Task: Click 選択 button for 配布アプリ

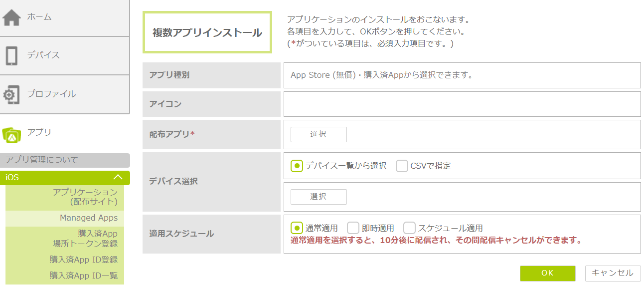Action: 319,134
